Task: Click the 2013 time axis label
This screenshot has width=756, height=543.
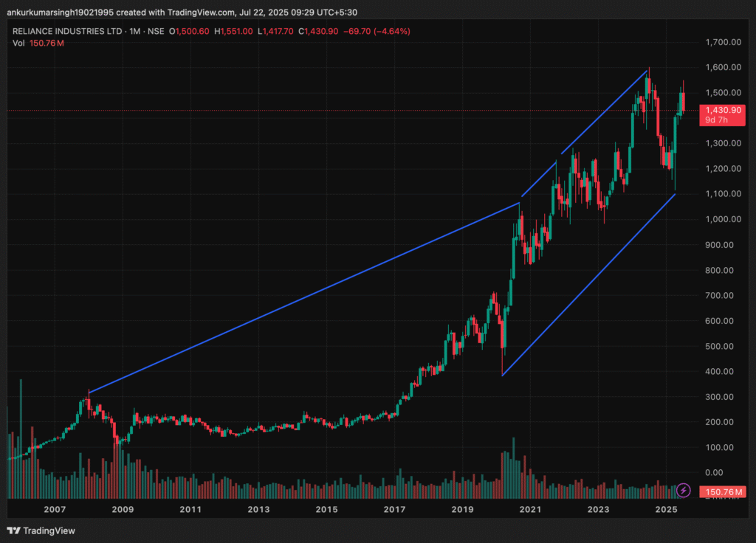Action: [x=258, y=509]
